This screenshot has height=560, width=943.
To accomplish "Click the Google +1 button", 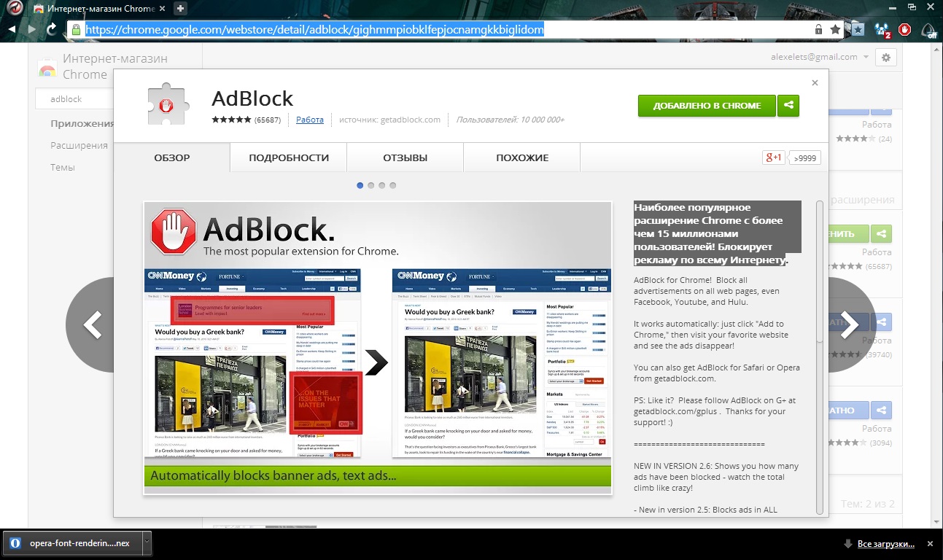I will pyautogui.click(x=773, y=157).
